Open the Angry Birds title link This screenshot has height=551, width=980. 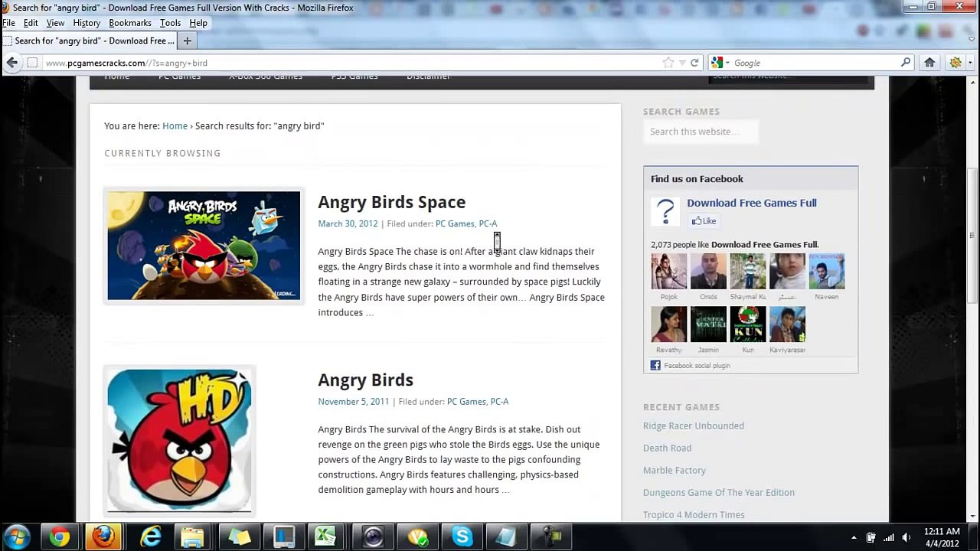[x=366, y=380]
